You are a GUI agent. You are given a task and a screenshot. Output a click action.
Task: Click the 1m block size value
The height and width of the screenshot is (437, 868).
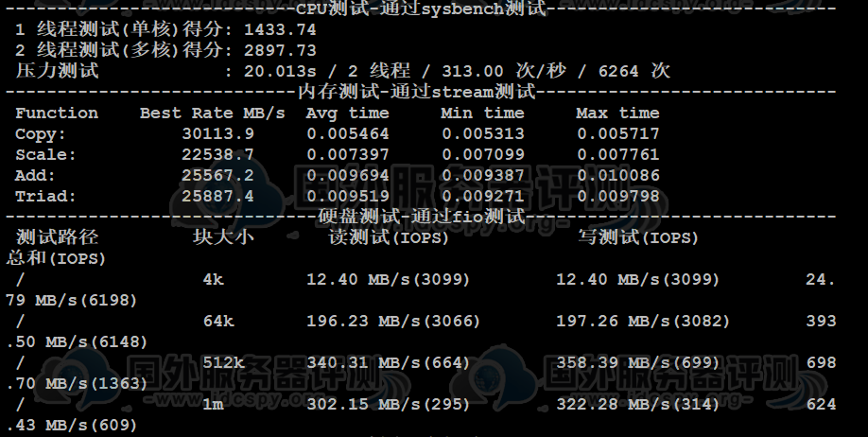(x=213, y=404)
